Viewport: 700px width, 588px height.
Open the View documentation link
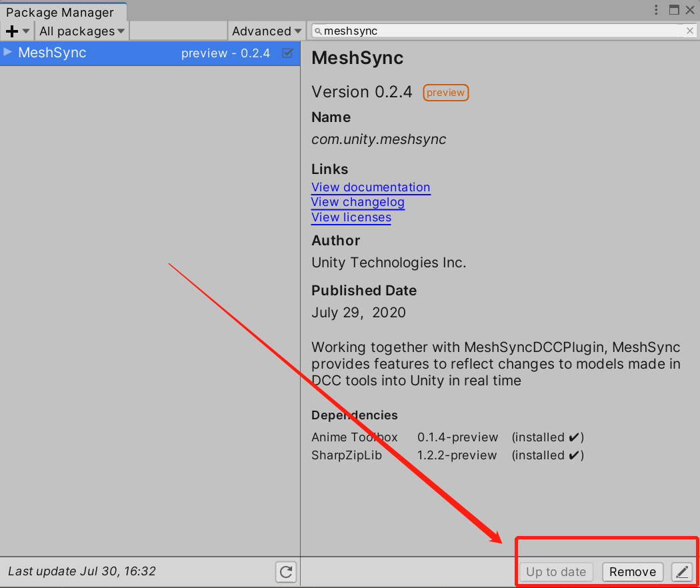(x=371, y=187)
